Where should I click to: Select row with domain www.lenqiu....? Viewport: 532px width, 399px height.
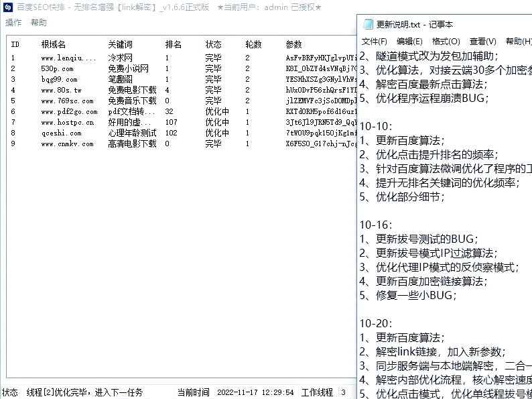[x=182, y=58]
